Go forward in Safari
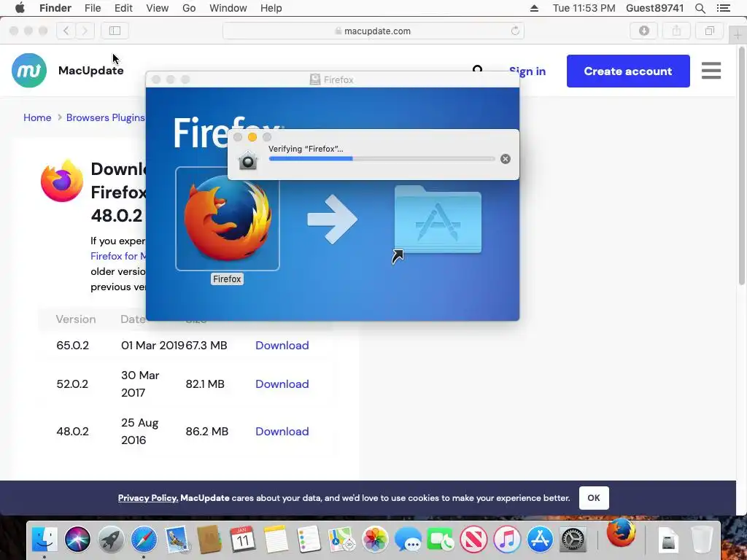The image size is (747, 560). pos(85,31)
